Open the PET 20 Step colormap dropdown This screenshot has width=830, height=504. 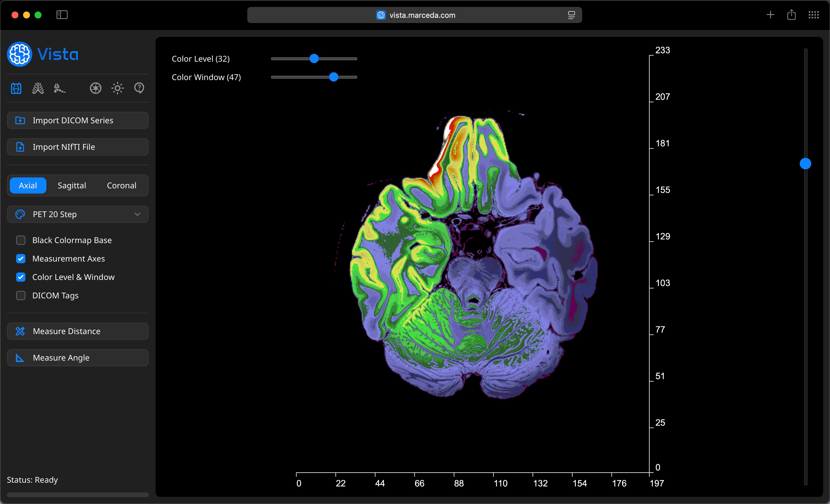78,214
